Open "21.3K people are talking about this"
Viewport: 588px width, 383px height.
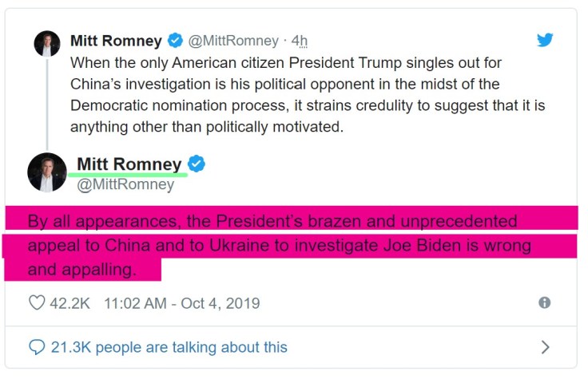point(169,347)
